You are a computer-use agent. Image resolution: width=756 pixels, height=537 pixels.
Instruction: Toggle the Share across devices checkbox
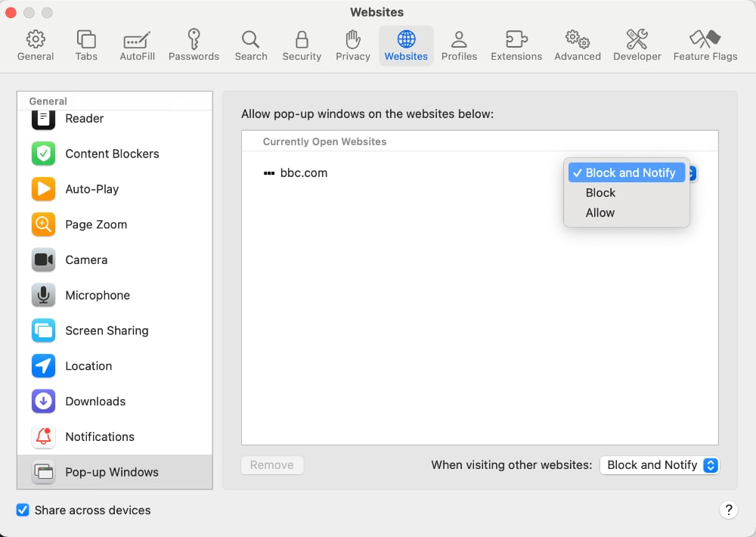point(22,510)
